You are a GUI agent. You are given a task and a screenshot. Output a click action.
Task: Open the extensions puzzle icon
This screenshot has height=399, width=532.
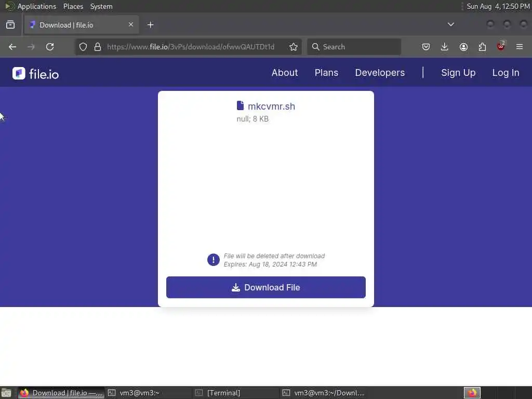[x=482, y=47]
